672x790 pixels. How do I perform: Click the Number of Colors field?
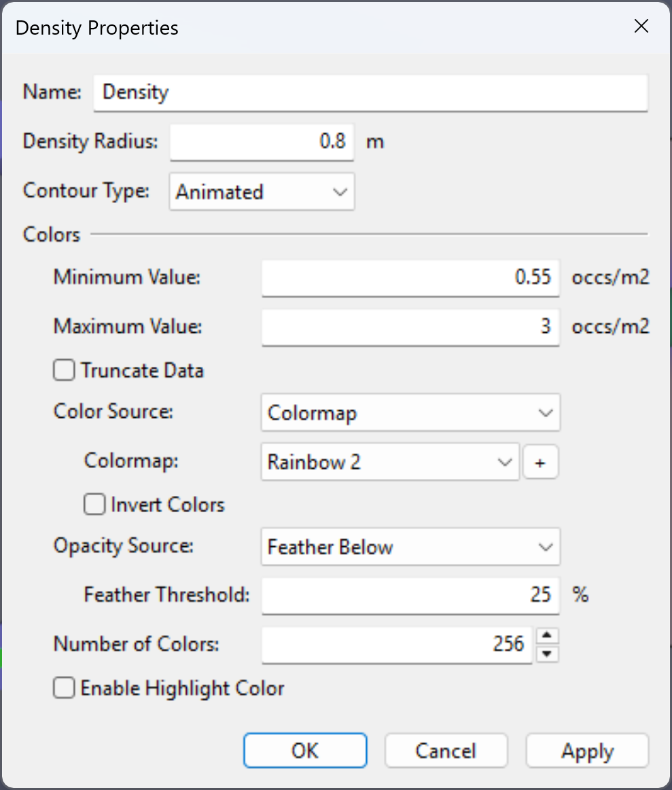point(397,645)
